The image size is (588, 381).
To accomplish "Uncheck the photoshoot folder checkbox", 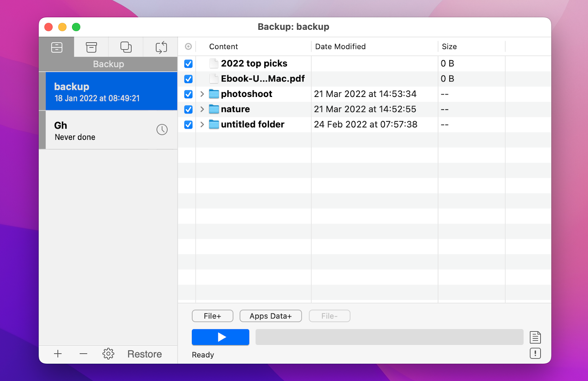I will pyautogui.click(x=188, y=94).
